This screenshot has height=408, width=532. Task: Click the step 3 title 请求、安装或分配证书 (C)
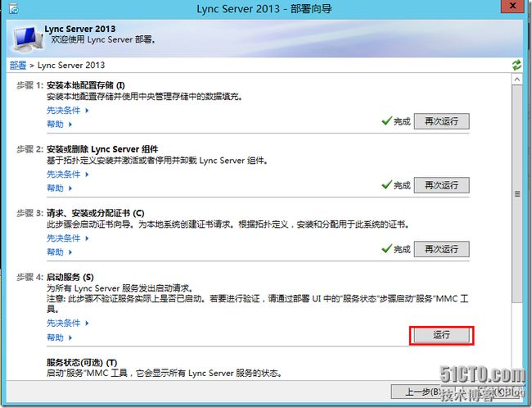tap(95, 213)
